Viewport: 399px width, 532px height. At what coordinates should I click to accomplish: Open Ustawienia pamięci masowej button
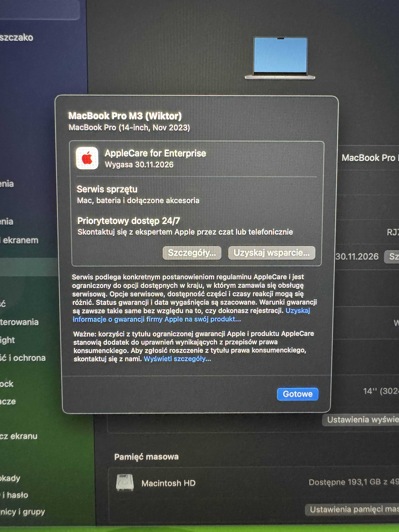click(x=352, y=509)
